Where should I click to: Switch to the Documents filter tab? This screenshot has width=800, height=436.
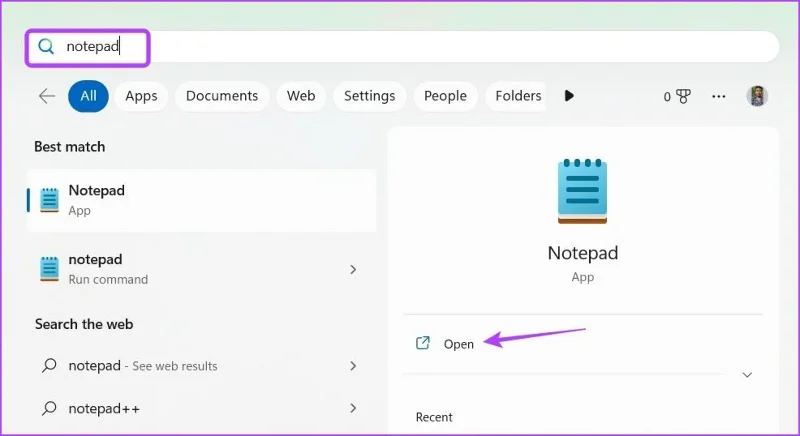click(x=222, y=96)
